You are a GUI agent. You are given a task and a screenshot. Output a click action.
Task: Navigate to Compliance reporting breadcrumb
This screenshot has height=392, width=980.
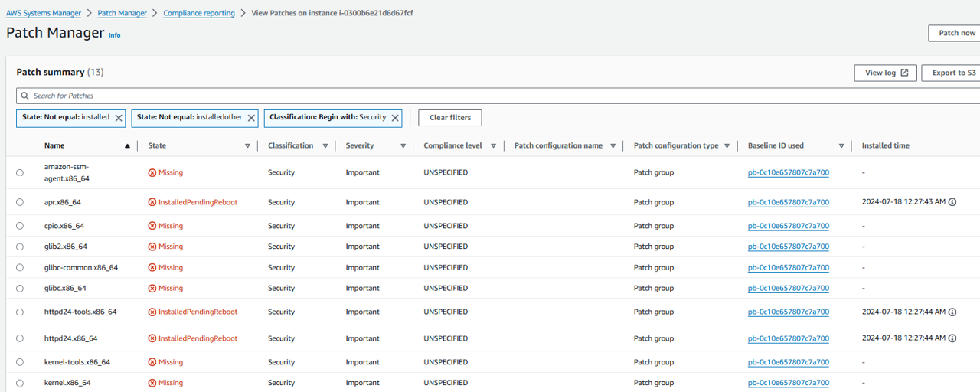point(199,13)
